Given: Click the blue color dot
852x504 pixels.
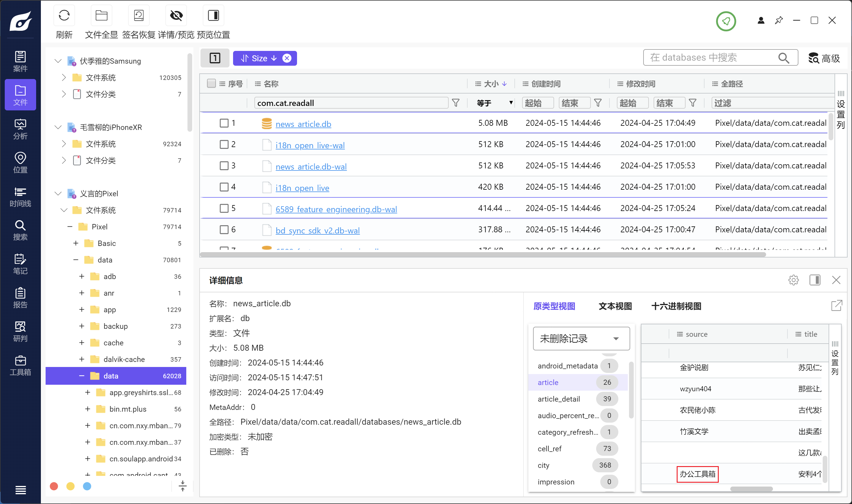Looking at the screenshot, I should pyautogui.click(x=87, y=486).
